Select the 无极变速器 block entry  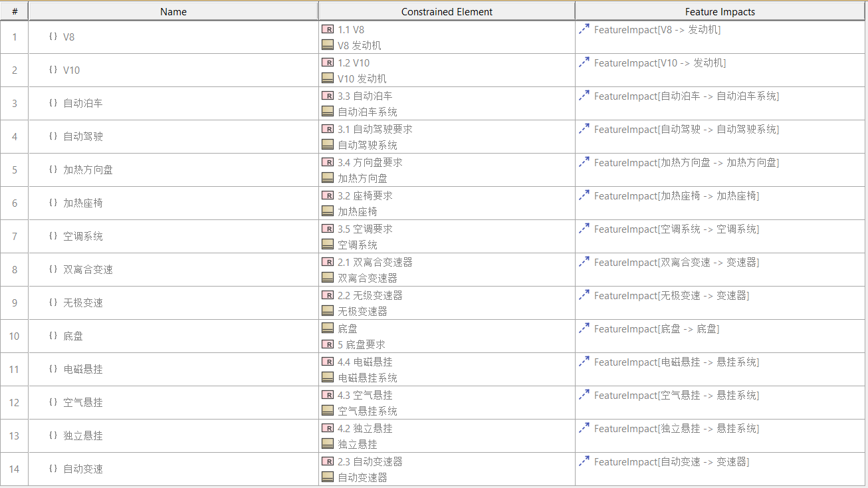(362, 311)
